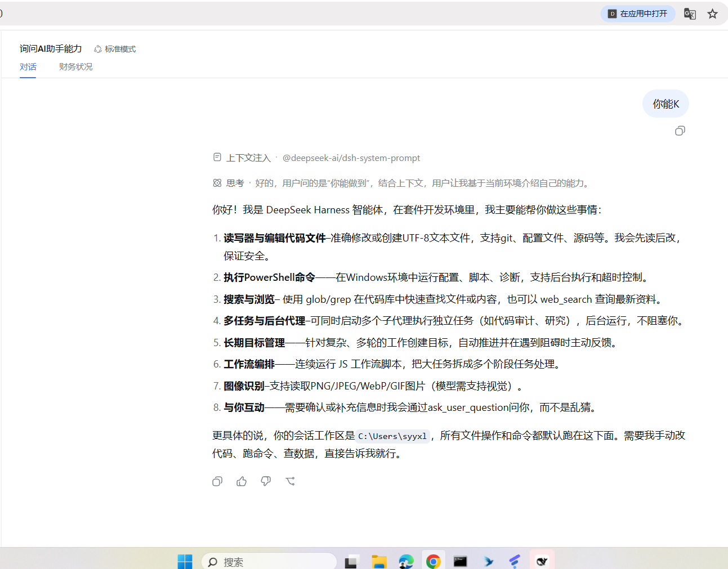Copy the user message '你能K'

click(x=680, y=131)
